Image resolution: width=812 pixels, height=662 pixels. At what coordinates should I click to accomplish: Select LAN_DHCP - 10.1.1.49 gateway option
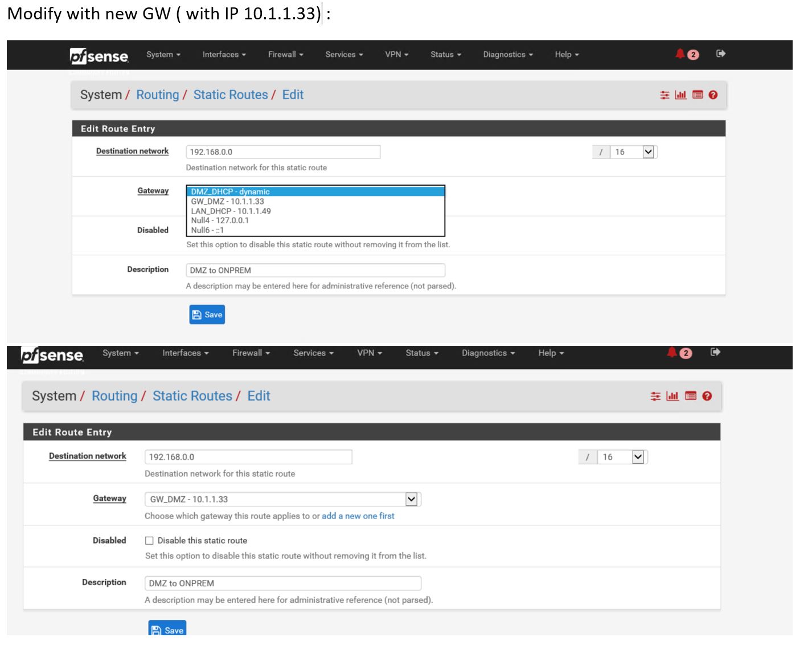(315, 211)
